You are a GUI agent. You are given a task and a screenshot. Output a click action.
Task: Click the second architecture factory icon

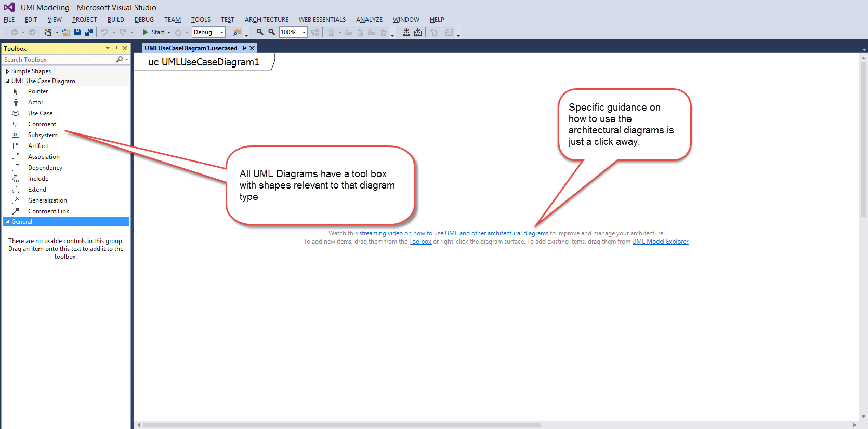pos(418,32)
